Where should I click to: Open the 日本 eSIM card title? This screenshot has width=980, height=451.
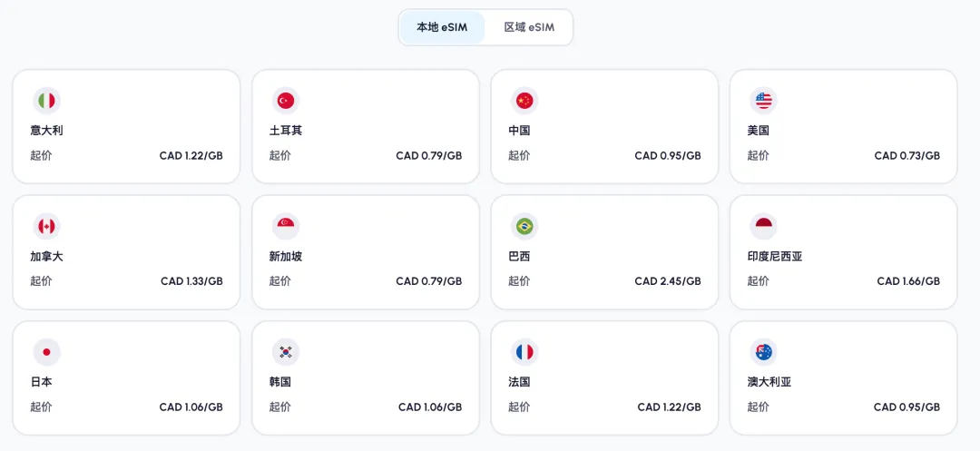pos(41,382)
